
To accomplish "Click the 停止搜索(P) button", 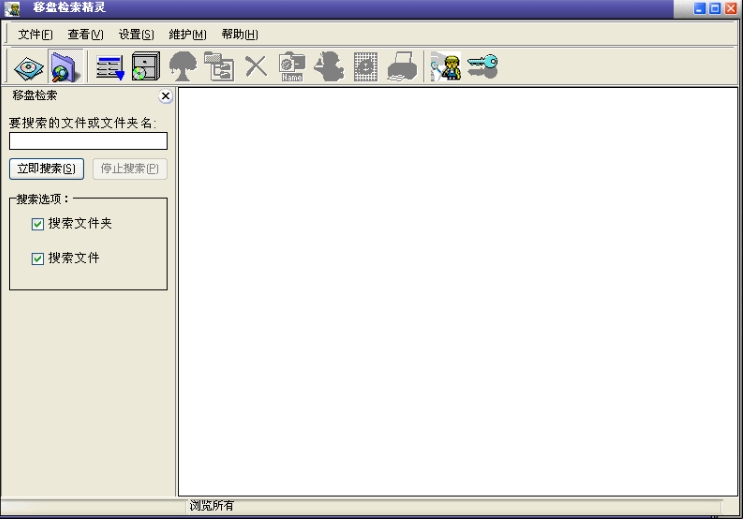I will (130, 169).
